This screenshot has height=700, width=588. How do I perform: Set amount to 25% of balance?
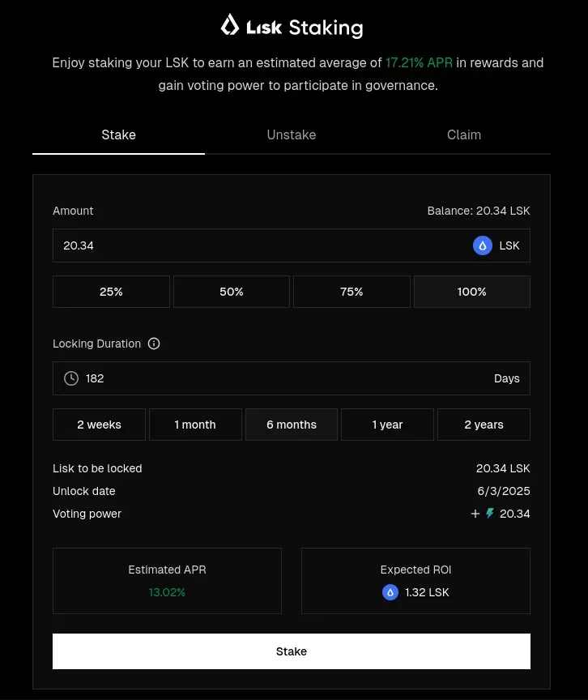111,292
